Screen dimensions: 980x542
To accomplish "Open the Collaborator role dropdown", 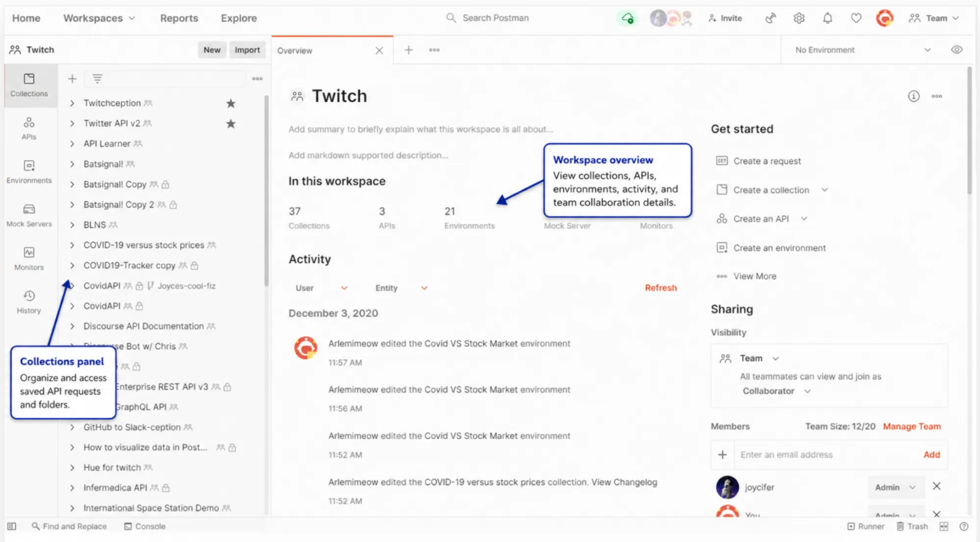I will point(777,391).
